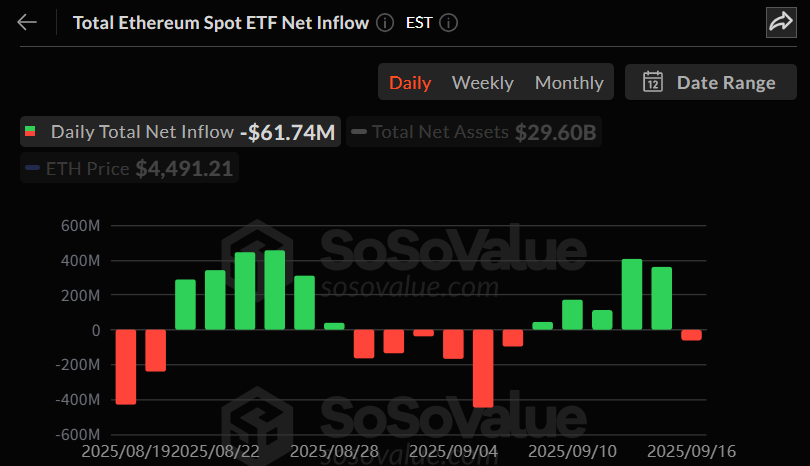Click the -$61.74M inflow value
Viewport: 810px width, 466px height.
click(x=288, y=132)
